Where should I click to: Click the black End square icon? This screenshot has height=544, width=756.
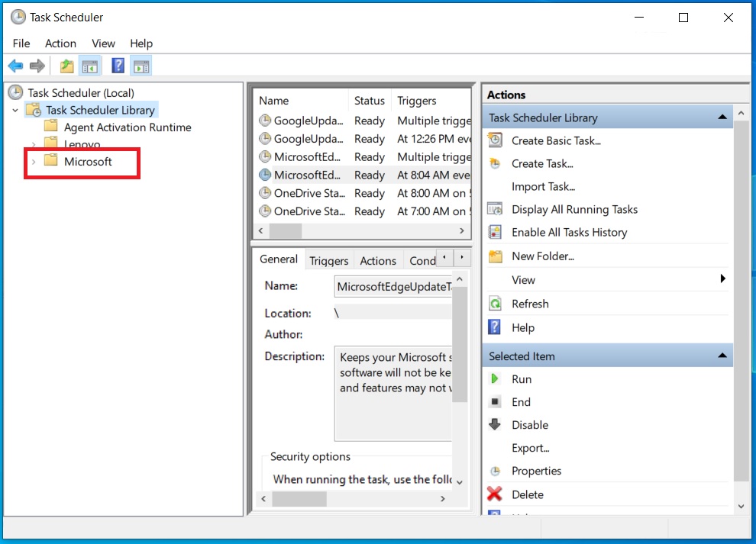(x=495, y=401)
